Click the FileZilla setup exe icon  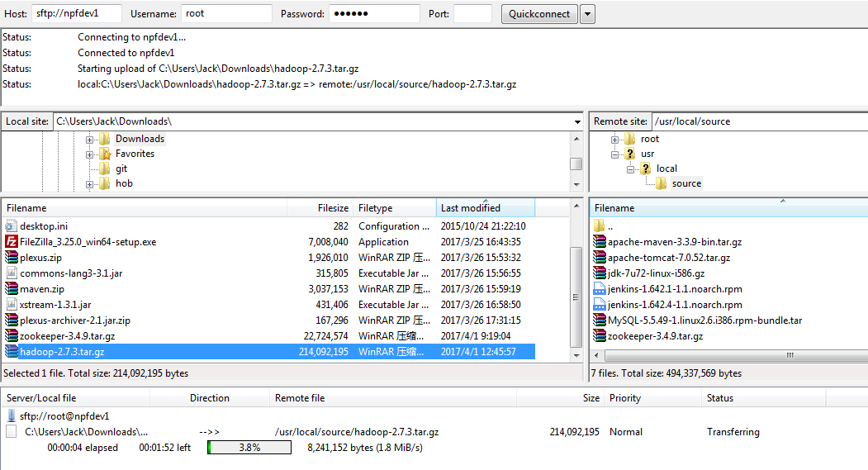11,242
